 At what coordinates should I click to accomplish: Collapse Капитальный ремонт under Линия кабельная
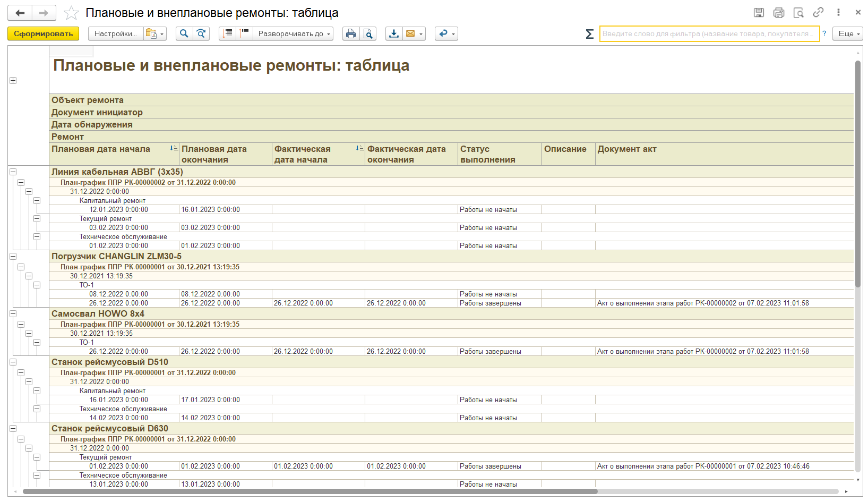tap(37, 200)
